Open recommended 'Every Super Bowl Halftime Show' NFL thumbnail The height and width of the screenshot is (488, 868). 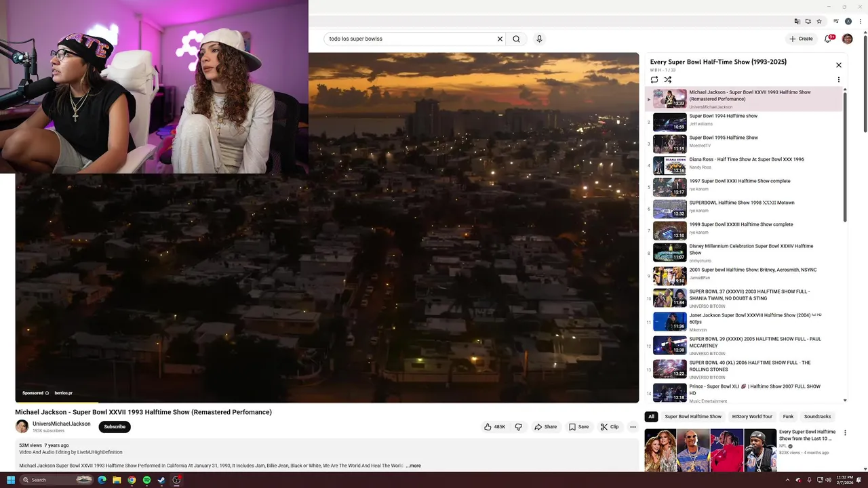point(710,450)
